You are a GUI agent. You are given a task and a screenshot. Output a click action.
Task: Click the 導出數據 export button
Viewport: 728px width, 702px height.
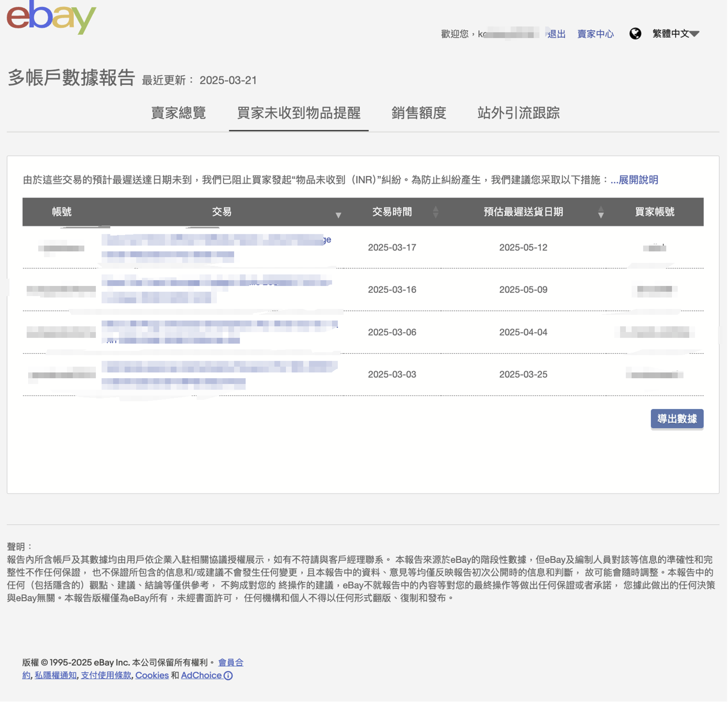click(676, 419)
